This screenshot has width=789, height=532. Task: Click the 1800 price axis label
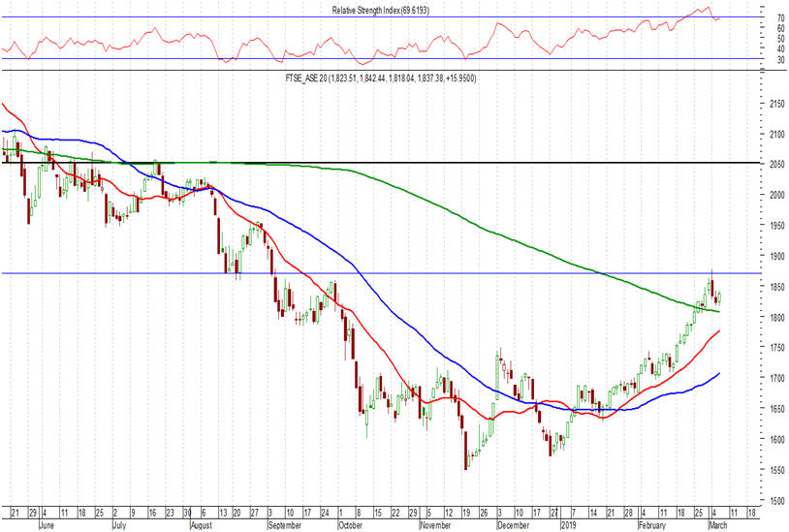click(x=777, y=317)
